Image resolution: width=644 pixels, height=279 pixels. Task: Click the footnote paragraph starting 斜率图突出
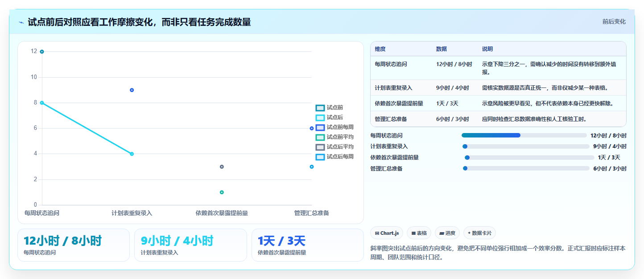(498, 253)
